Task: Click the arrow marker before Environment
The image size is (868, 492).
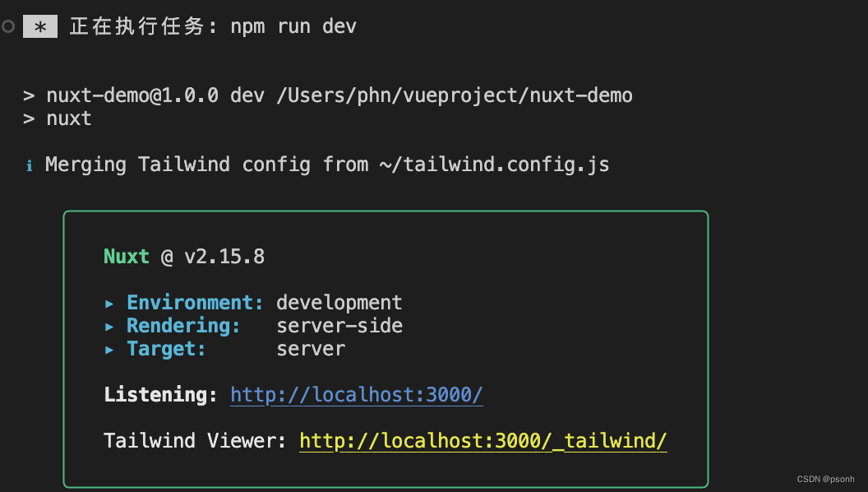Action: tap(109, 303)
